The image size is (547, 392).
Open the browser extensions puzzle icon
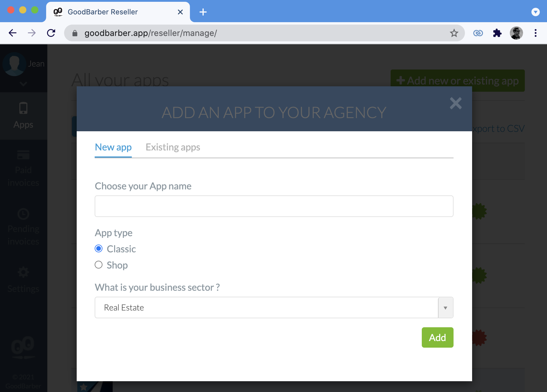497,33
